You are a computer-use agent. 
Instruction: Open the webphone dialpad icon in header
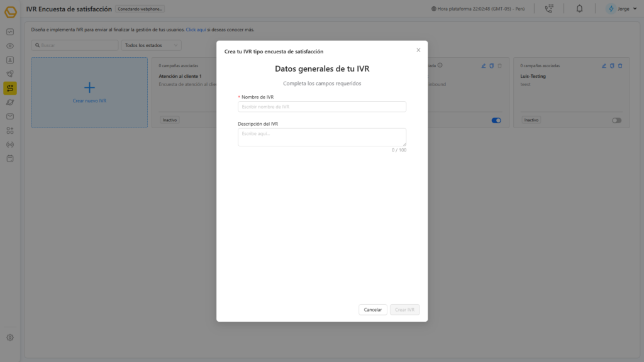tap(548, 9)
